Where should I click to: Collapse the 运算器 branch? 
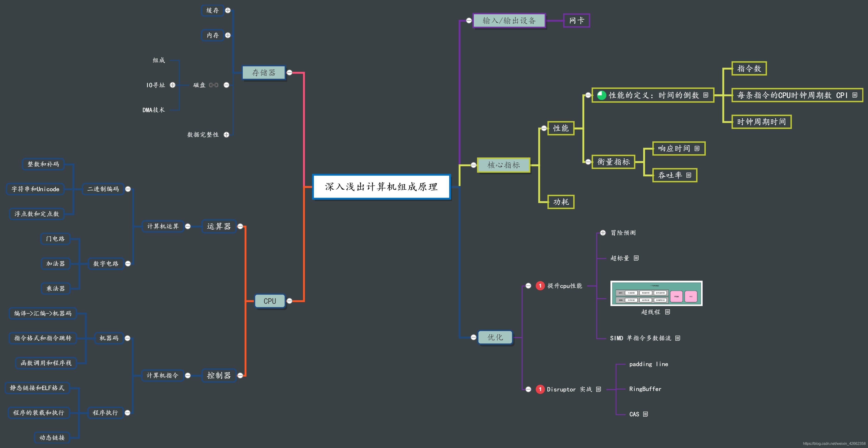click(240, 226)
